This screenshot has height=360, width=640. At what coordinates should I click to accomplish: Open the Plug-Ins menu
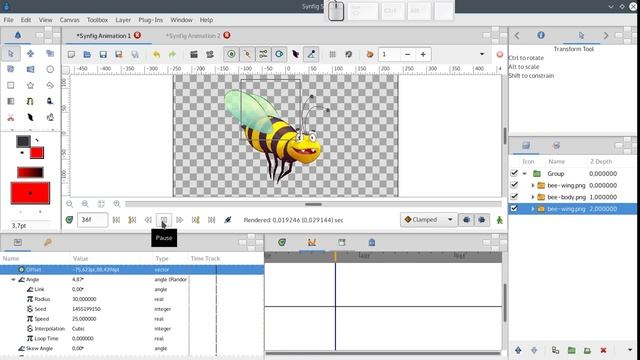pos(151,20)
